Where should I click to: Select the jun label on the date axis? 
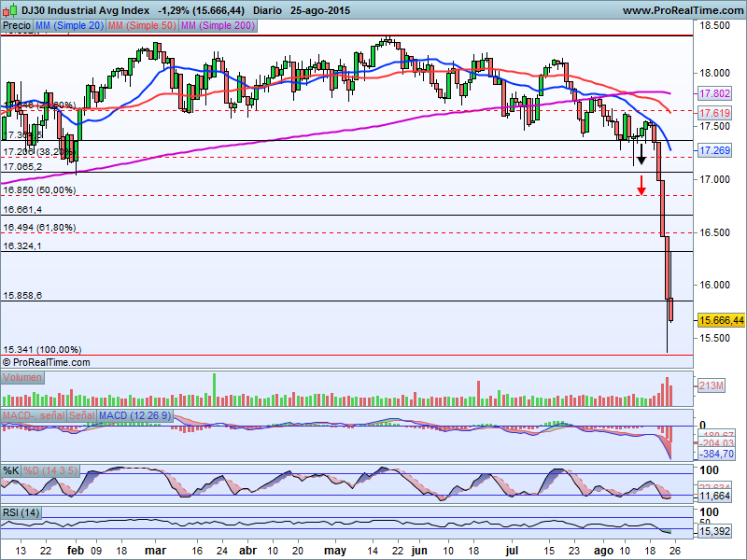click(419, 551)
